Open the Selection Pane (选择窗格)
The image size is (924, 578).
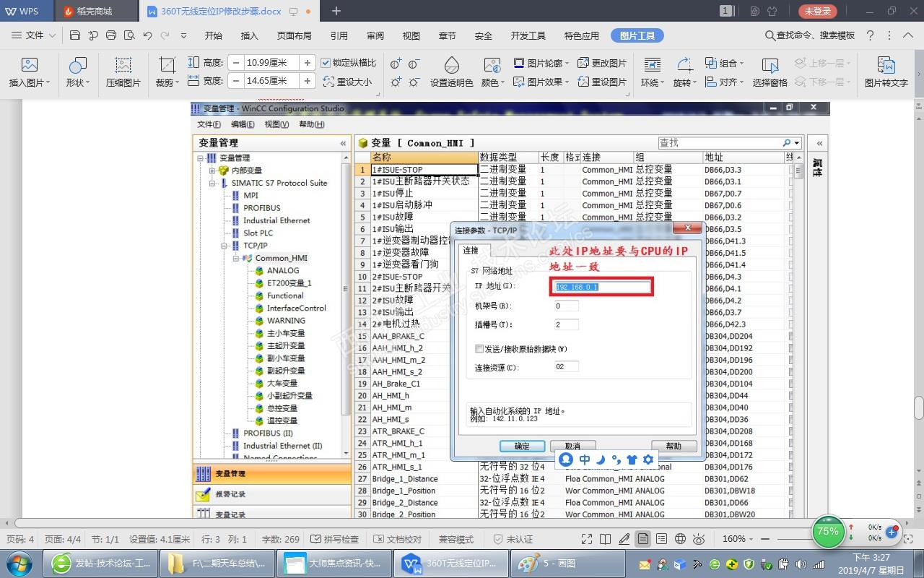coord(770,72)
